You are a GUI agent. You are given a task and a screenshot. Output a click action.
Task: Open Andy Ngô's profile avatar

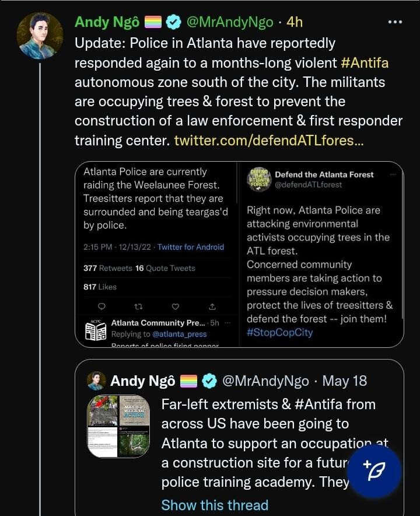click(x=39, y=36)
